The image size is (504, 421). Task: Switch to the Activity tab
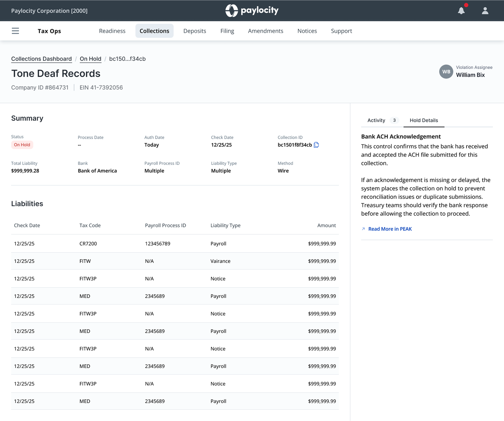376,120
